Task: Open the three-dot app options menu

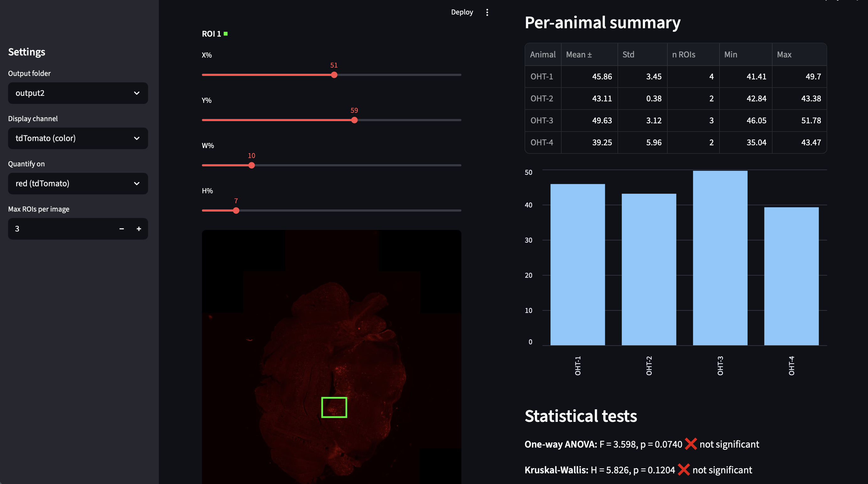Action: point(487,12)
